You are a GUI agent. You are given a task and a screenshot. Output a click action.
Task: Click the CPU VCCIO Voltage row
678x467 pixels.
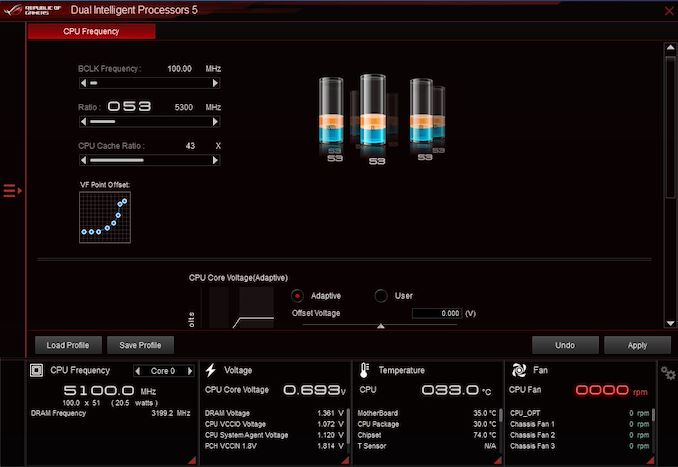point(274,424)
